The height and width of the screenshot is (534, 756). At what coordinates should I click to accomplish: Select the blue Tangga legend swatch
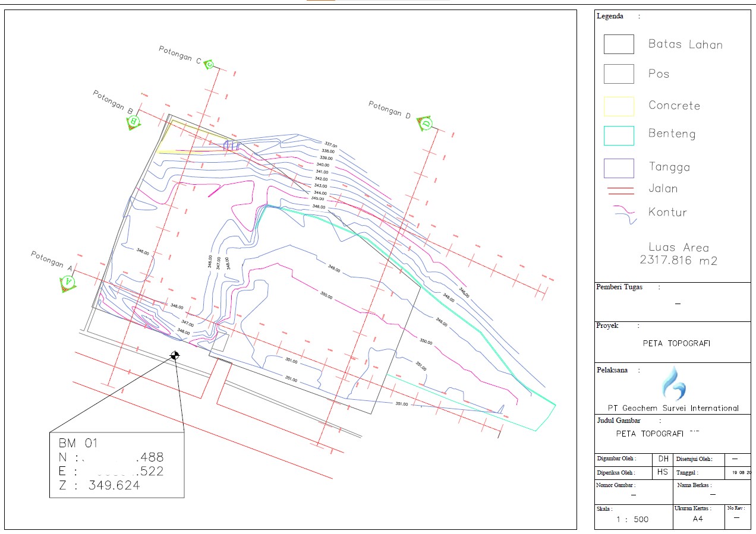[619, 168]
